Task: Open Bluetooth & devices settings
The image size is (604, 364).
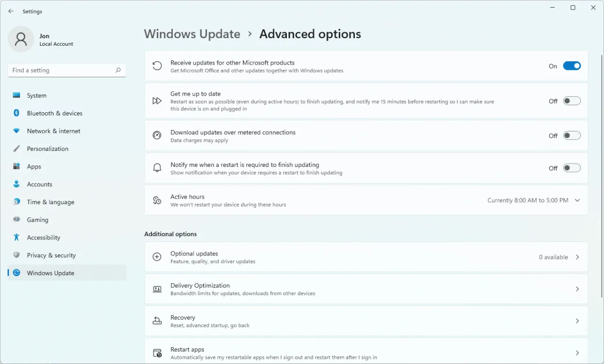Action: [x=53, y=113]
